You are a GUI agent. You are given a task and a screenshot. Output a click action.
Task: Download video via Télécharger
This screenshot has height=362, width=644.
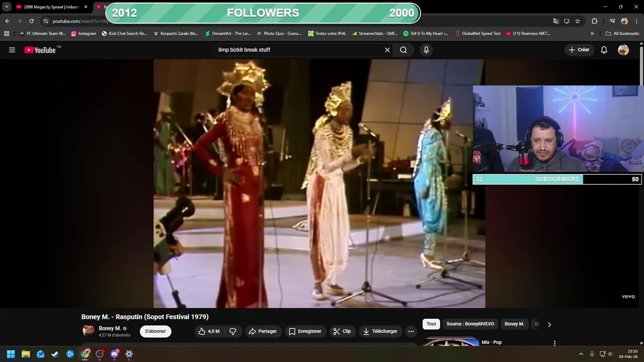pyautogui.click(x=380, y=331)
